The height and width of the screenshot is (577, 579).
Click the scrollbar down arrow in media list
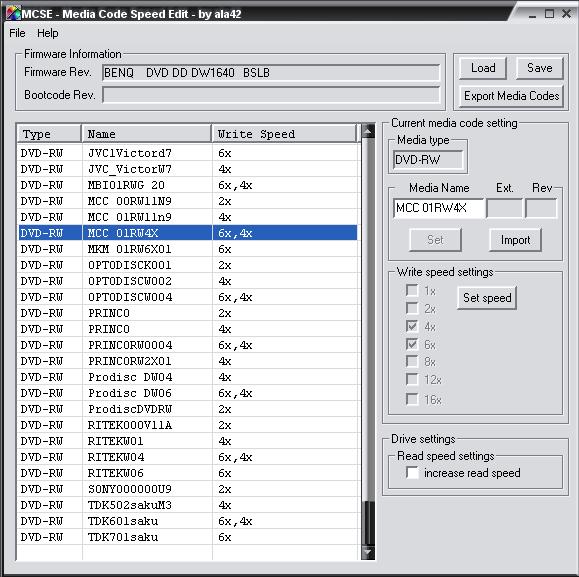click(368, 553)
